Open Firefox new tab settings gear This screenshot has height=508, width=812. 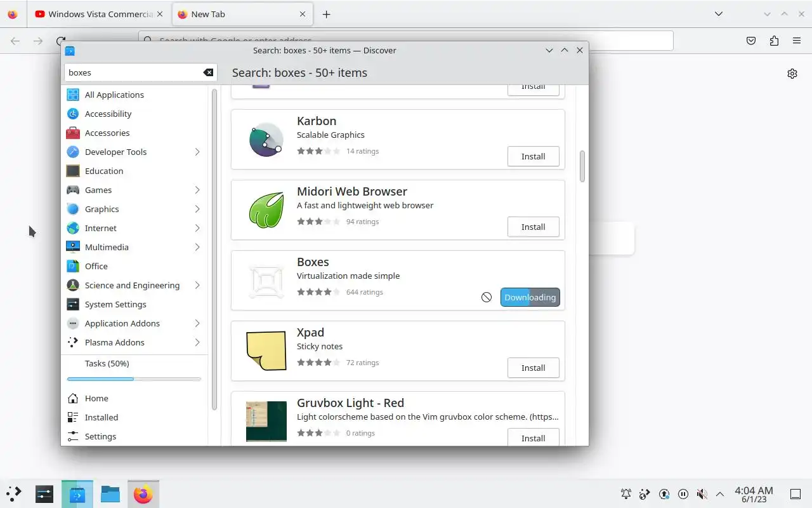[x=792, y=74]
